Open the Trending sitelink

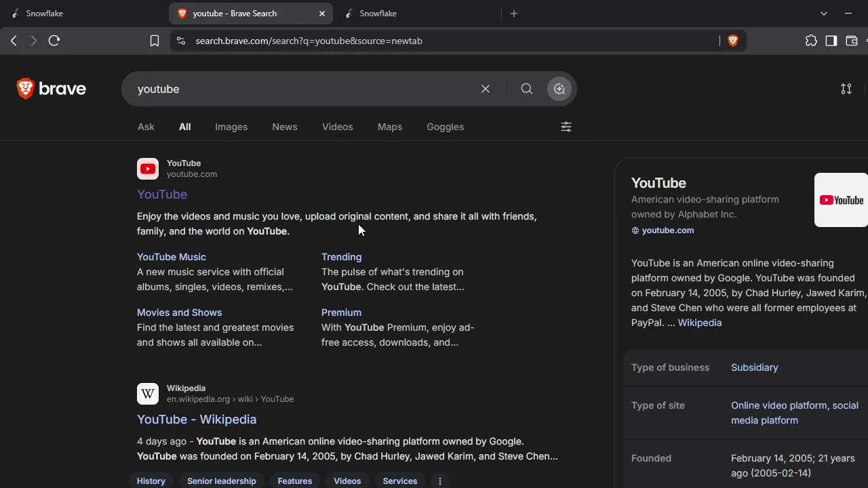[x=342, y=257]
